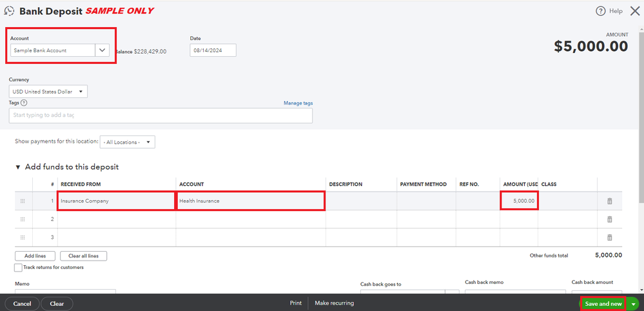Click the Class cell of line 1
644x311 pixels.
567,201
